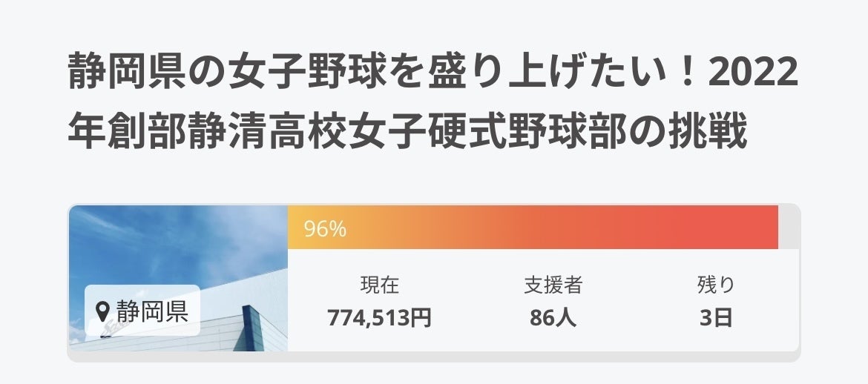Click the 774,513円 current amount
The image size is (868, 384).
tap(379, 318)
